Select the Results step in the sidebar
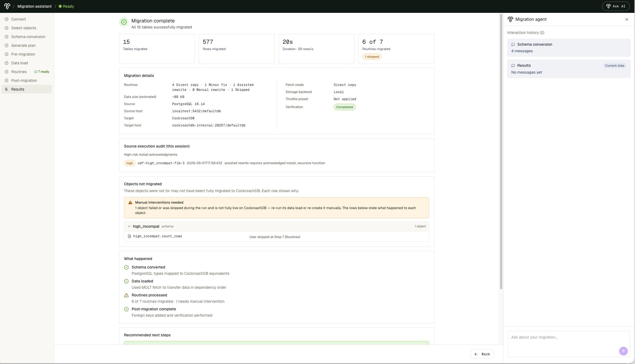 coord(27,89)
